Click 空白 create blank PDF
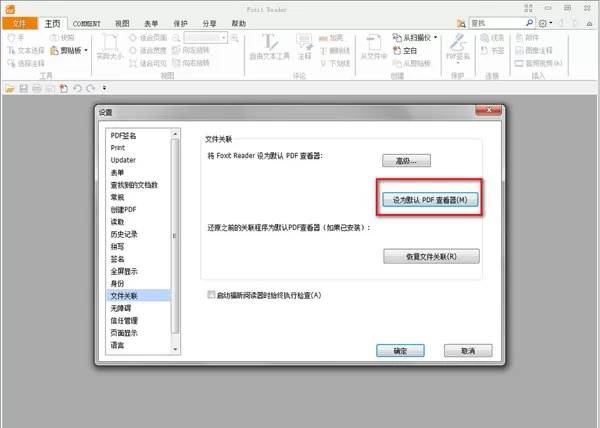 coord(405,50)
